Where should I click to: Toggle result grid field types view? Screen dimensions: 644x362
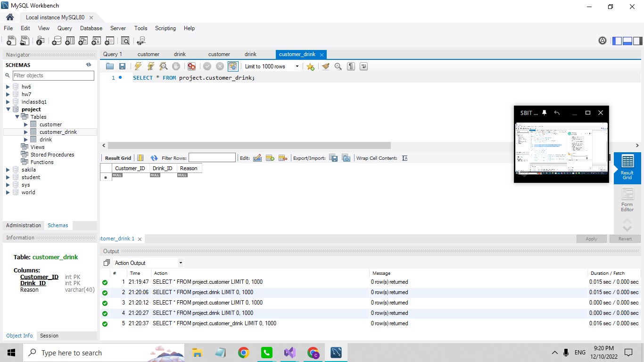click(x=140, y=158)
